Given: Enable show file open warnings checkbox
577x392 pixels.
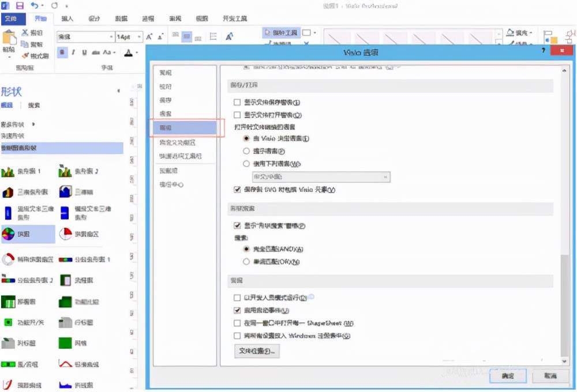Looking at the screenshot, I should point(237,115).
